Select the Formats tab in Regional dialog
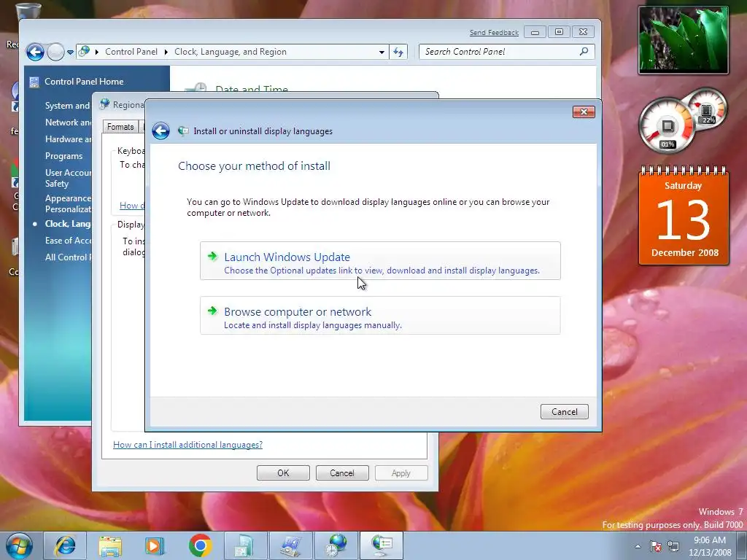 pyautogui.click(x=120, y=127)
